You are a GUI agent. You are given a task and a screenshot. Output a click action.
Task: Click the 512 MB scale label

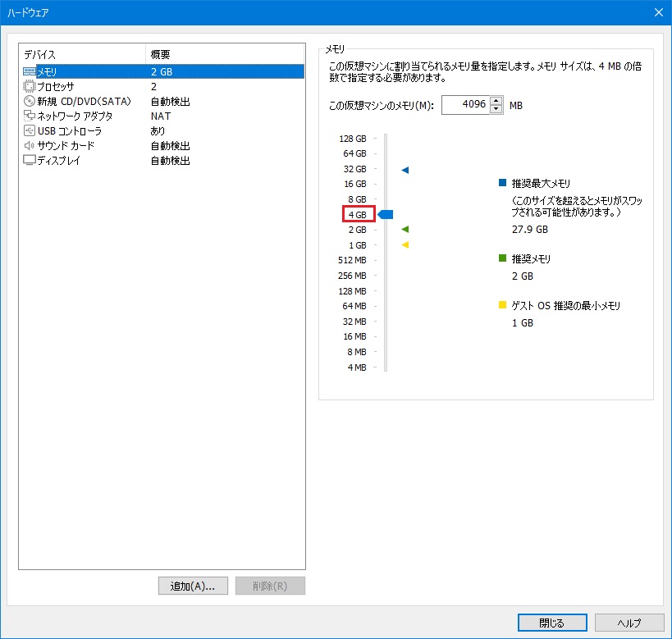click(352, 260)
